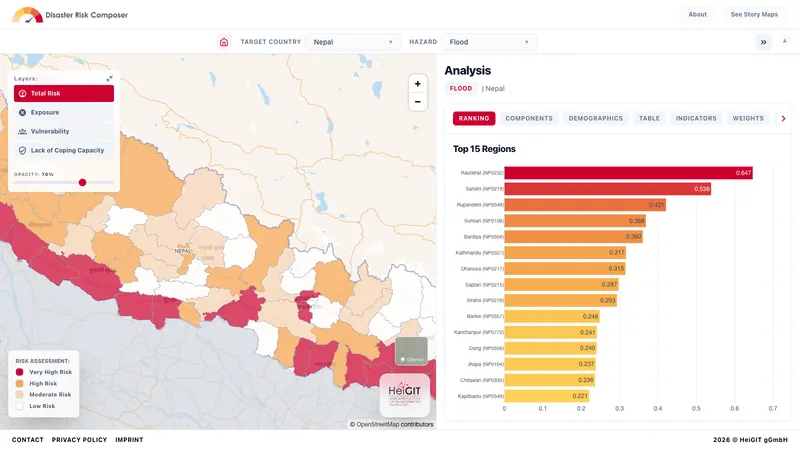Click the Sunsari bar showing 0.368
800x450 pixels.
575,221
